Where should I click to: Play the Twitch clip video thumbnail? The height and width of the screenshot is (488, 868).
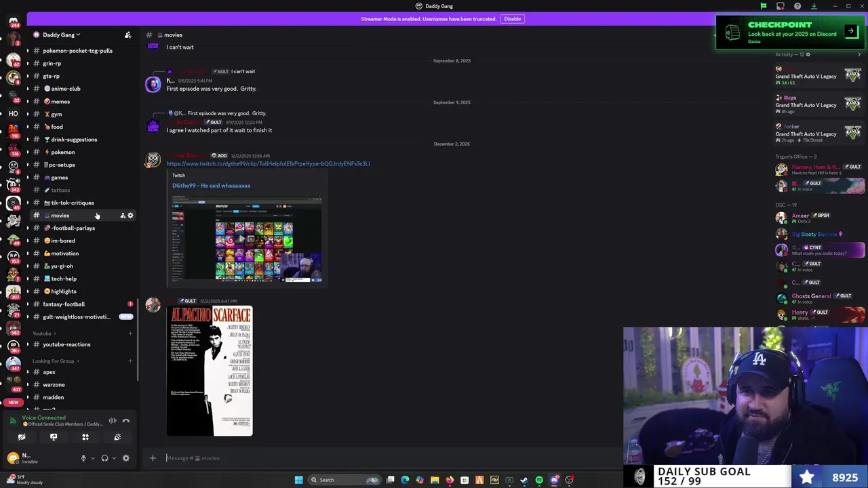coord(247,239)
